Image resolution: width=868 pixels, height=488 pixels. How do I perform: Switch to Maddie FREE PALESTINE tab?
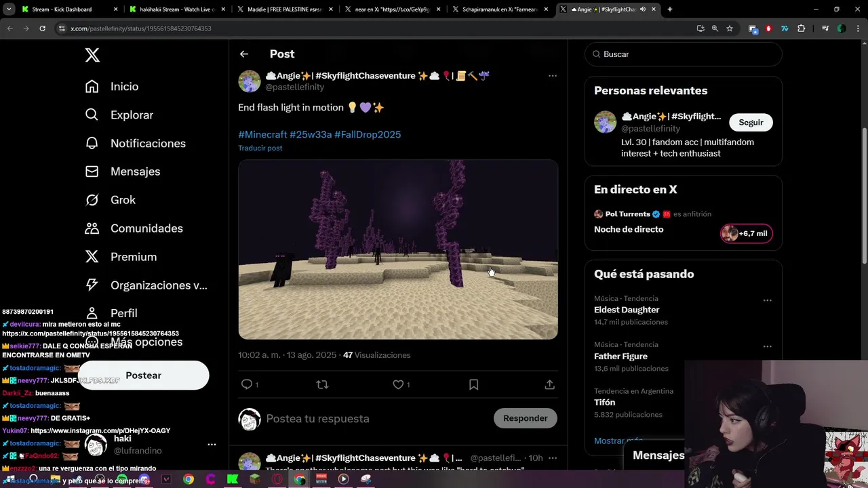click(x=283, y=9)
